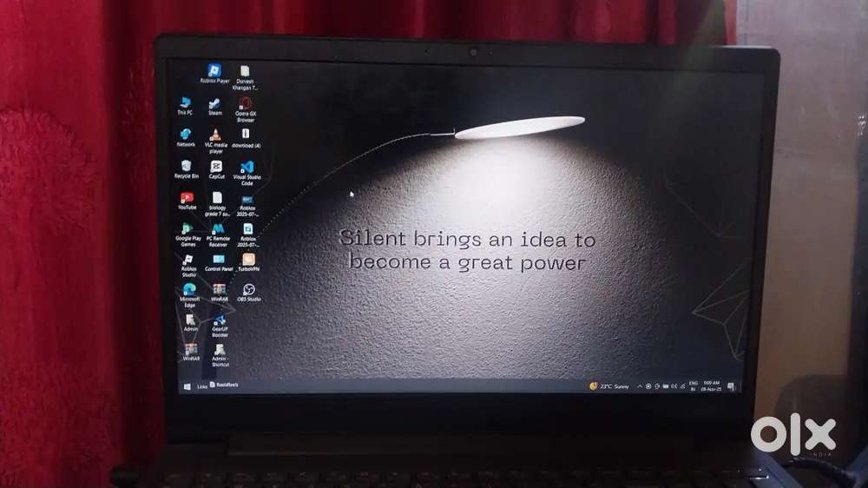Select the biology grade 7 file
The image size is (868, 488).
(x=217, y=204)
